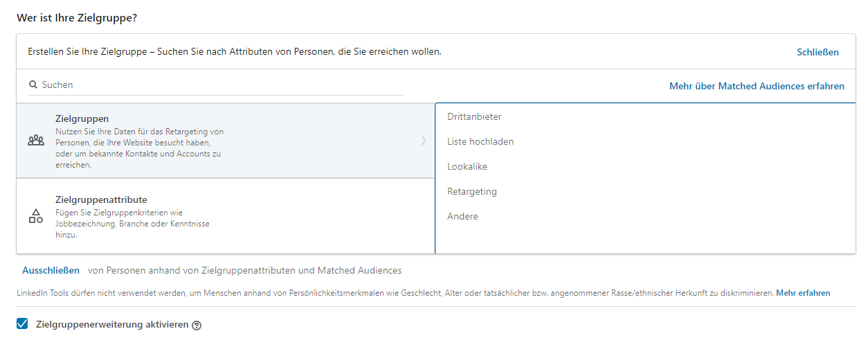
Task: Choose Andere in the audience list
Action: (x=462, y=216)
